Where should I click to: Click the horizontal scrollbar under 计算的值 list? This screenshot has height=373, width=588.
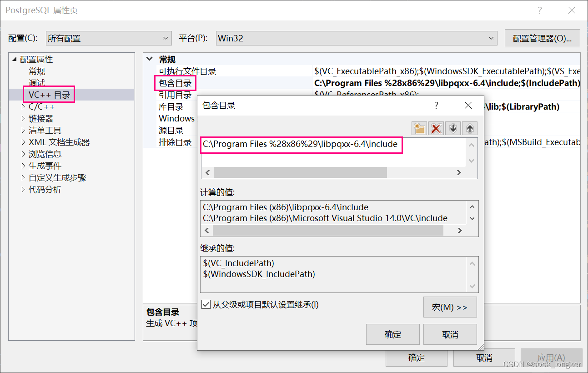(x=328, y=230)
